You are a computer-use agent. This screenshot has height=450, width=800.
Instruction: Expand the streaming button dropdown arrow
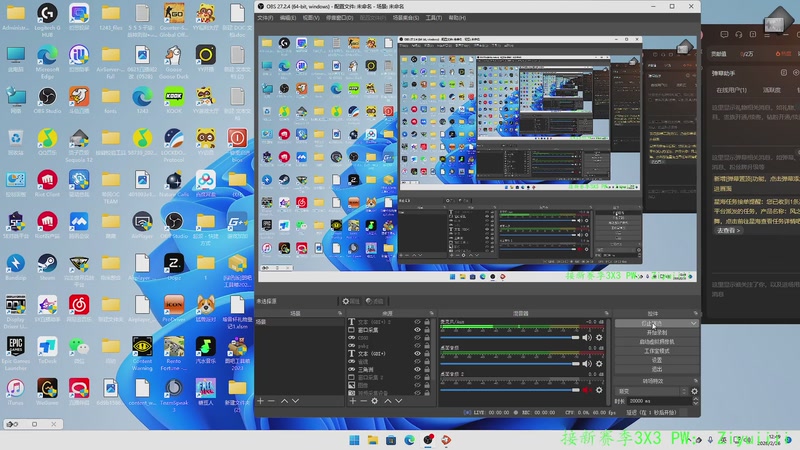(693, 323)
